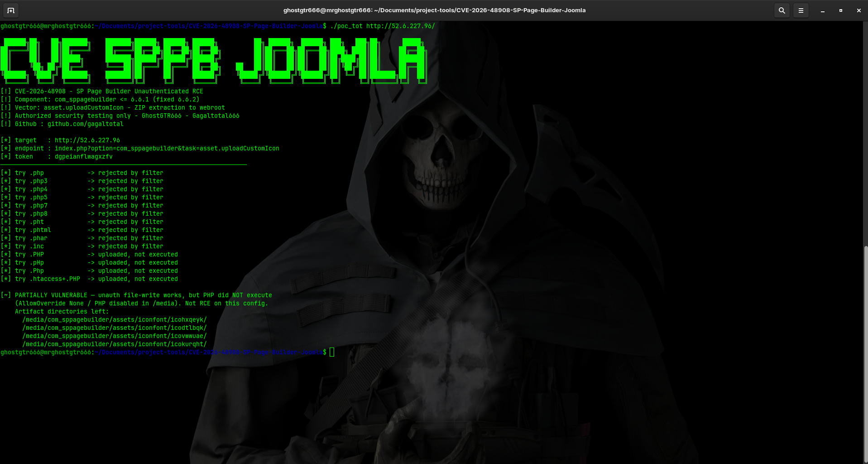
Task: Click the 'github.com/gagaltotal' text
Action: click(86, 124)
